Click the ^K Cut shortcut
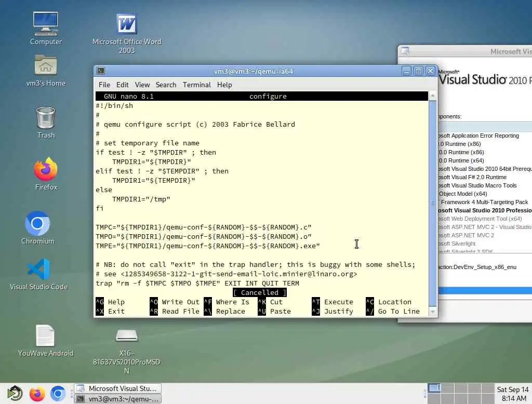 [270, 302]
